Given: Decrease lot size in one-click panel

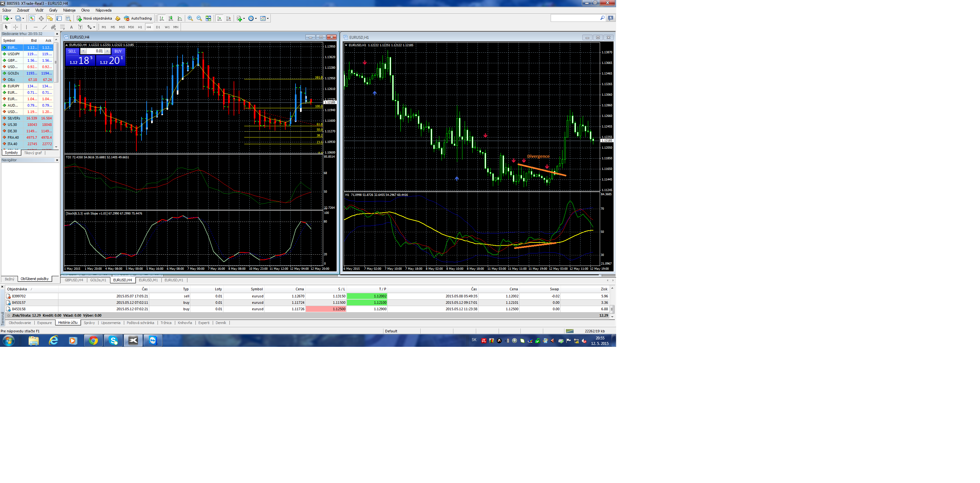Looking at the screenshot, I should (83, 51).
